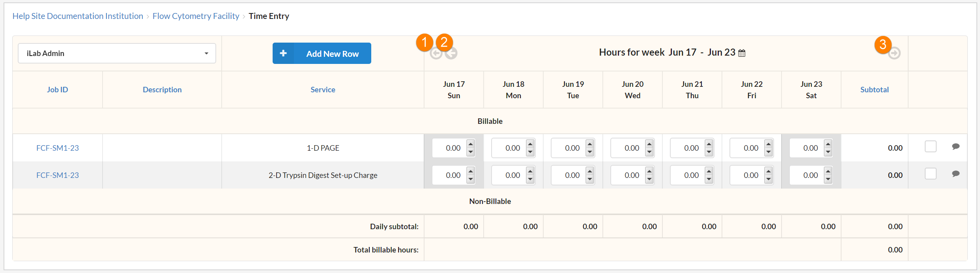Open comment bubble for 2-D Trypsin row
Image resolution: width=980 pixels, height=273 pixels.
click(956, 174)
